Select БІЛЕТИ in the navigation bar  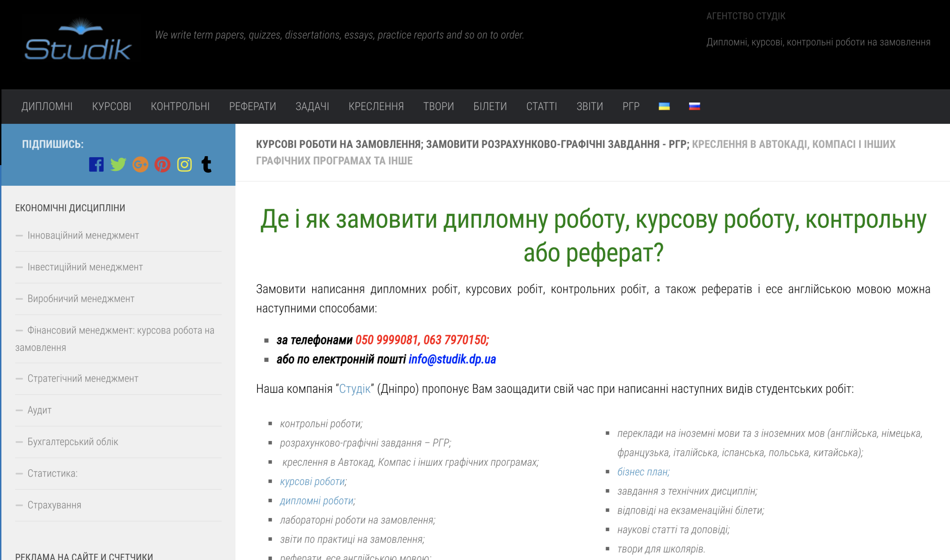click(490, 106)
